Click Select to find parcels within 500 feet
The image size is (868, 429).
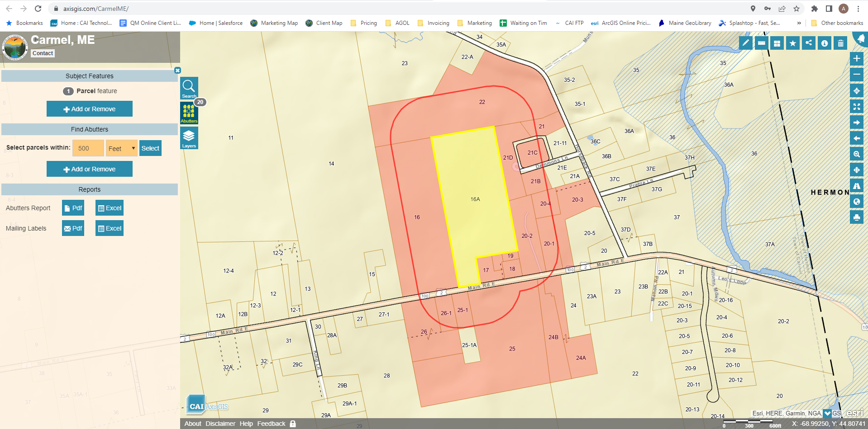[150, 148]
